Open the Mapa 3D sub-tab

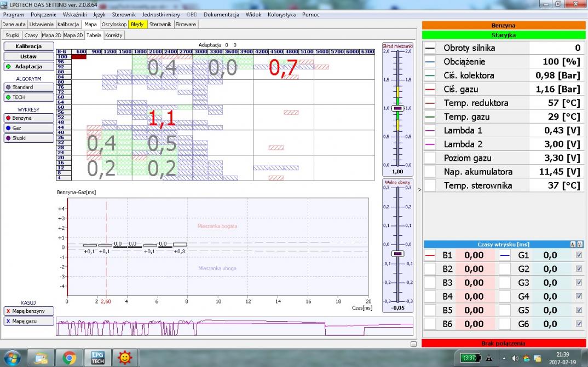73,35
